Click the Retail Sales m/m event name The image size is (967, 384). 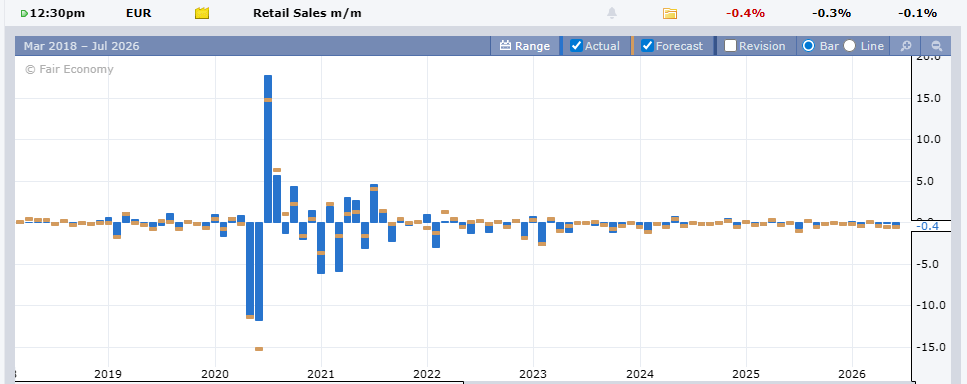point(307,13)
